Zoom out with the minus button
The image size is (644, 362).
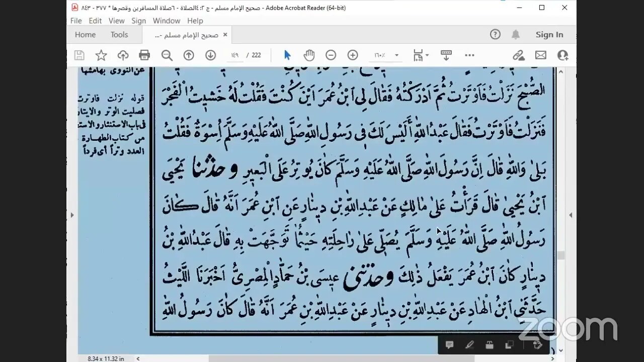pos(331,55)
